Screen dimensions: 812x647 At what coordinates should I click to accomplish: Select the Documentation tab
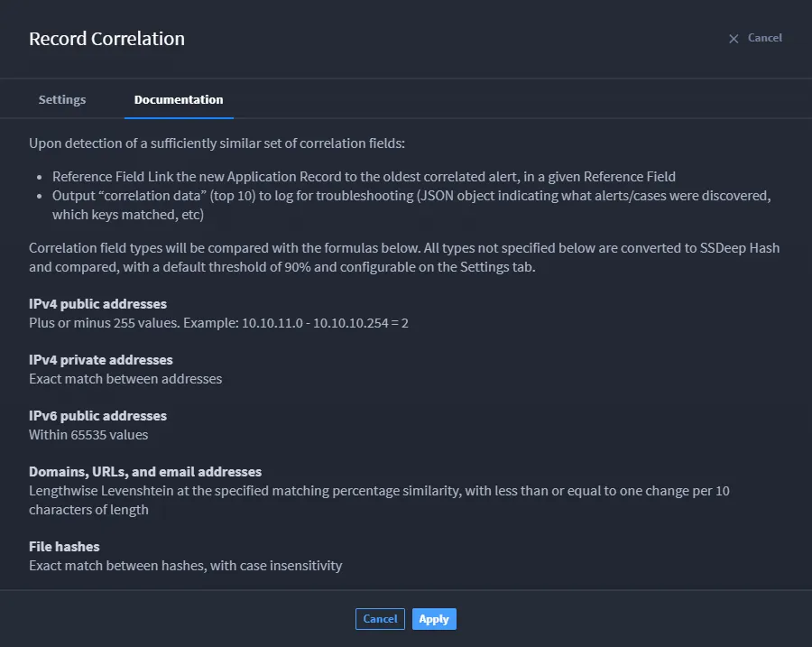(x=179, y=99)
